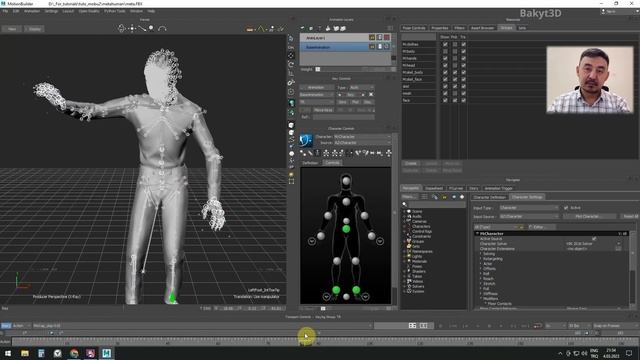
Task: Select the BaseAnimation layer row
Action: 345,47
